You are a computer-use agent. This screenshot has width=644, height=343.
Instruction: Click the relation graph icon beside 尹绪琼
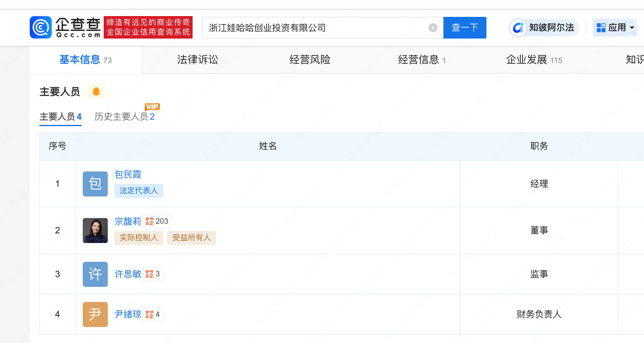(x=150, y=314)
